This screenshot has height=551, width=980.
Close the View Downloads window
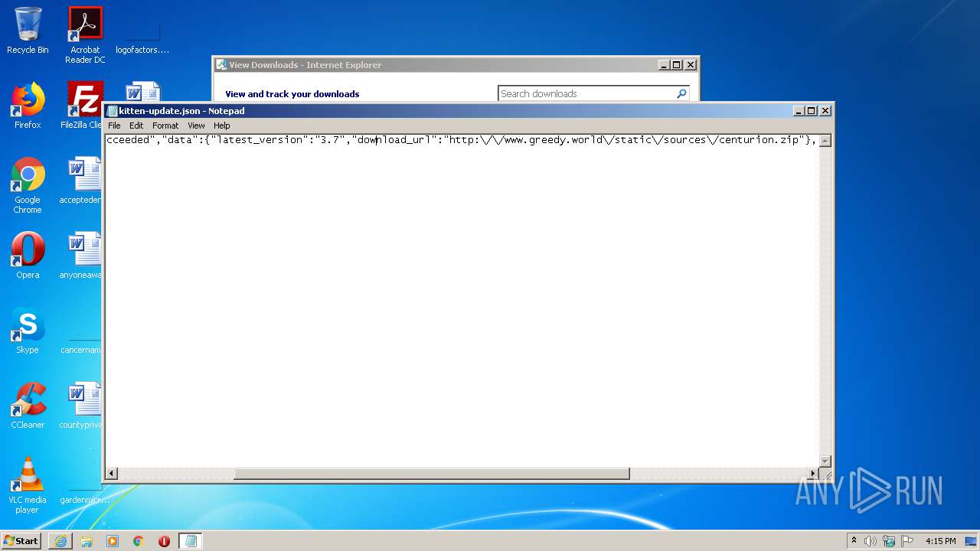(x=690, y=65)
